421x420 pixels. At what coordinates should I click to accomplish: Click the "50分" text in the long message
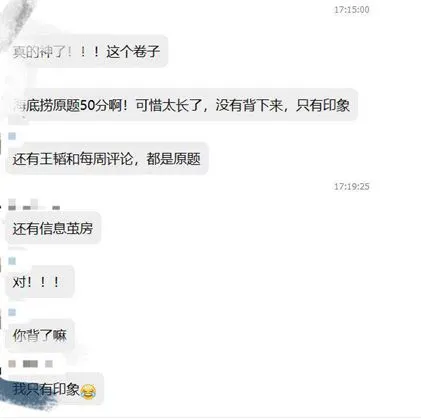click(x=94, y=105)
